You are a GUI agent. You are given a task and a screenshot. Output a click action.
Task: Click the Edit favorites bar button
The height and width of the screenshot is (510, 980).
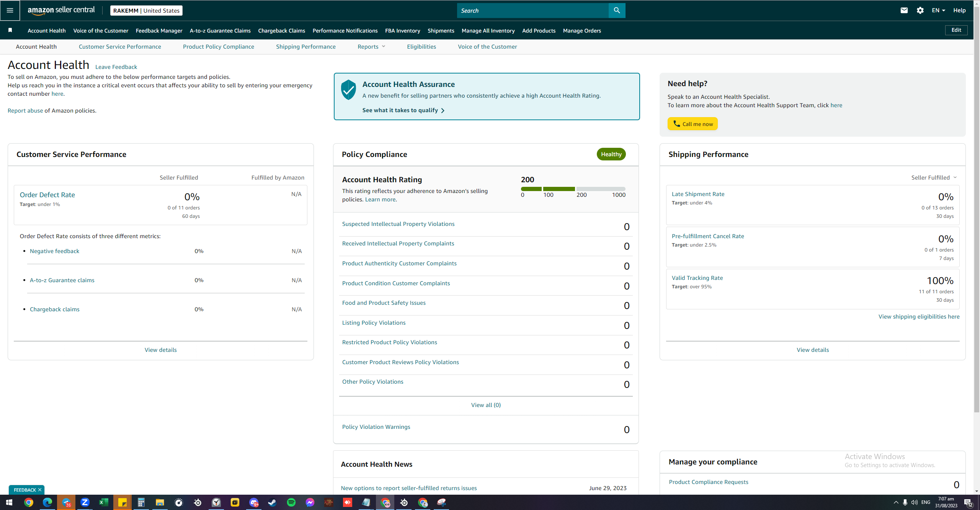(x=956, y=30)
